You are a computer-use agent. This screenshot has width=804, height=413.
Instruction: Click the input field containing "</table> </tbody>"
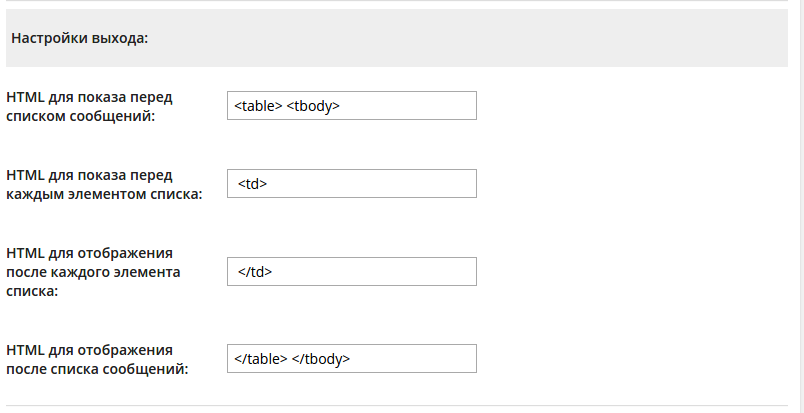pyautogui.click(x=351, y=359)
